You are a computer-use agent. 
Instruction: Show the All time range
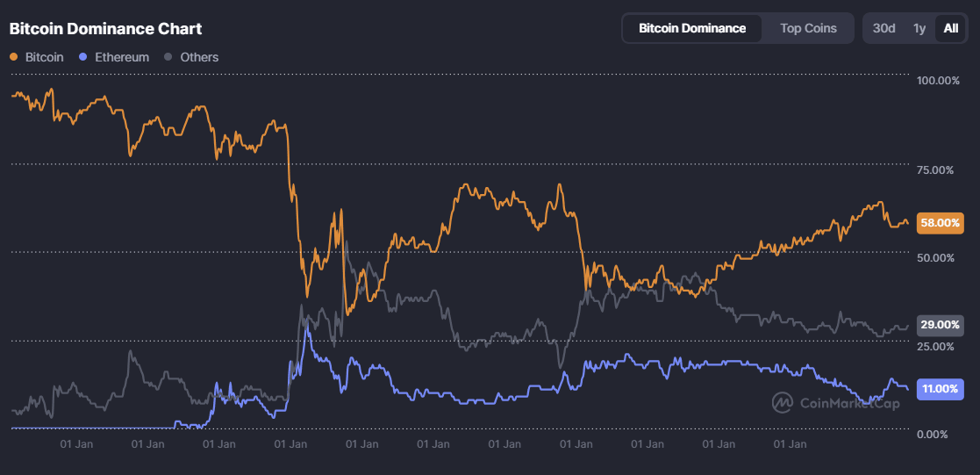pyautogui.click(x=951, y=28)
